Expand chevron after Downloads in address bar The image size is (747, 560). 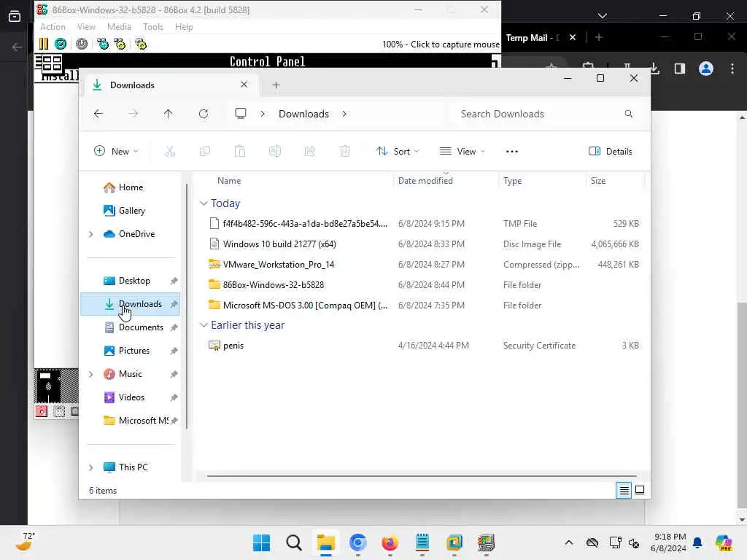click(344, 114)
